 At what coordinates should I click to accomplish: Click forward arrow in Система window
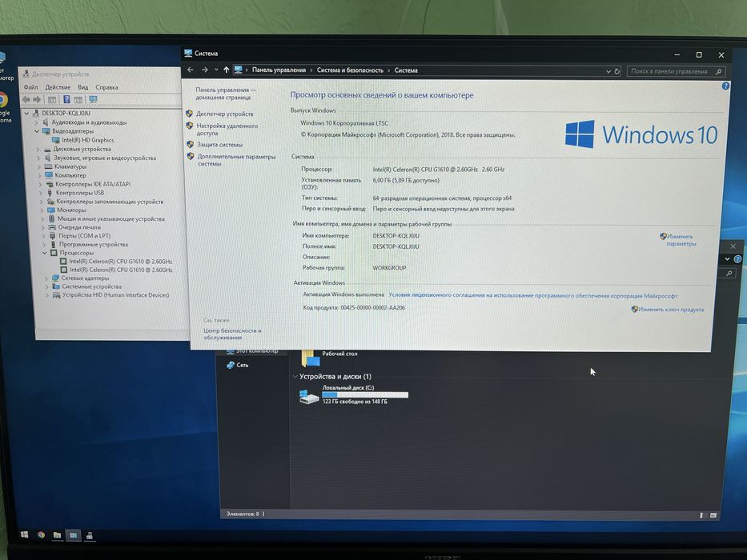tap(204, 70)
